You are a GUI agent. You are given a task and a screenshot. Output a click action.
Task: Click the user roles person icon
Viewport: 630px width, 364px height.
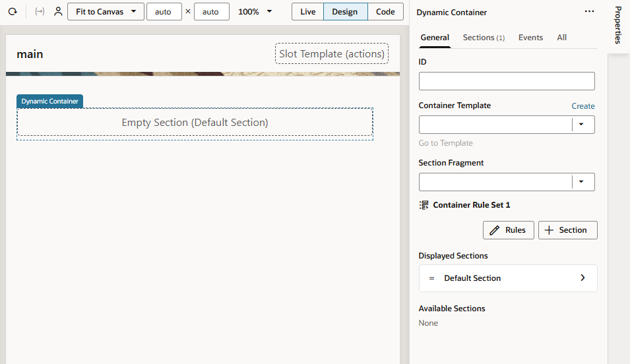pos(58,12)
